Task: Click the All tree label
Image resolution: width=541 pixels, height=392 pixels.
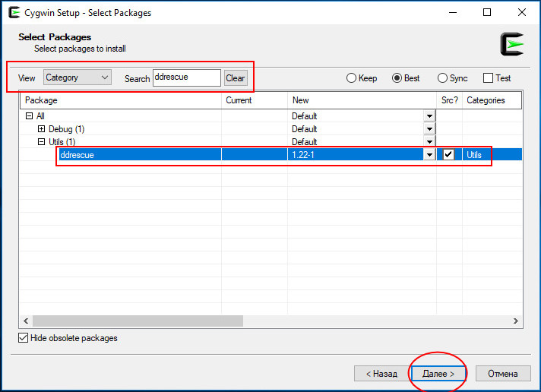Action: pyautogui.click(x=40, y=116)
